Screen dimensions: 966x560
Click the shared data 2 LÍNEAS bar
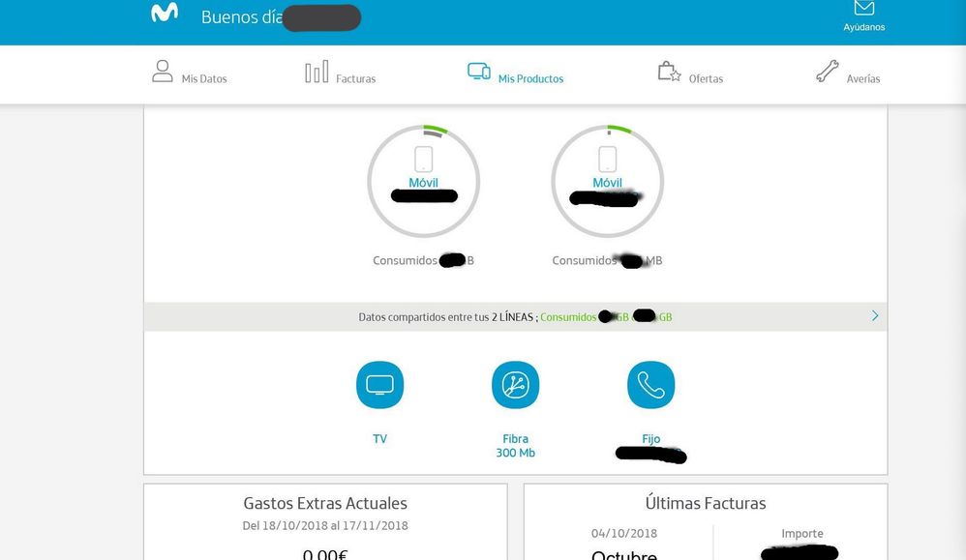click(514, 316)
